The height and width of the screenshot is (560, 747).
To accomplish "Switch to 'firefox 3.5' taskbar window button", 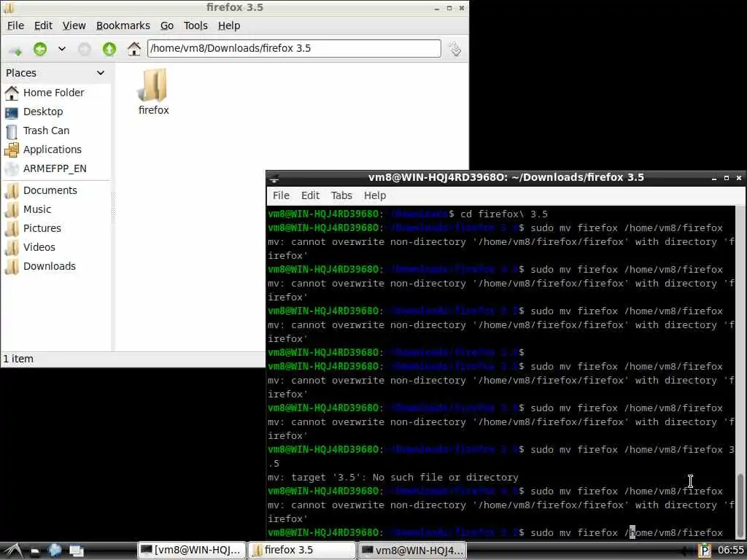I will click(302, 551).
